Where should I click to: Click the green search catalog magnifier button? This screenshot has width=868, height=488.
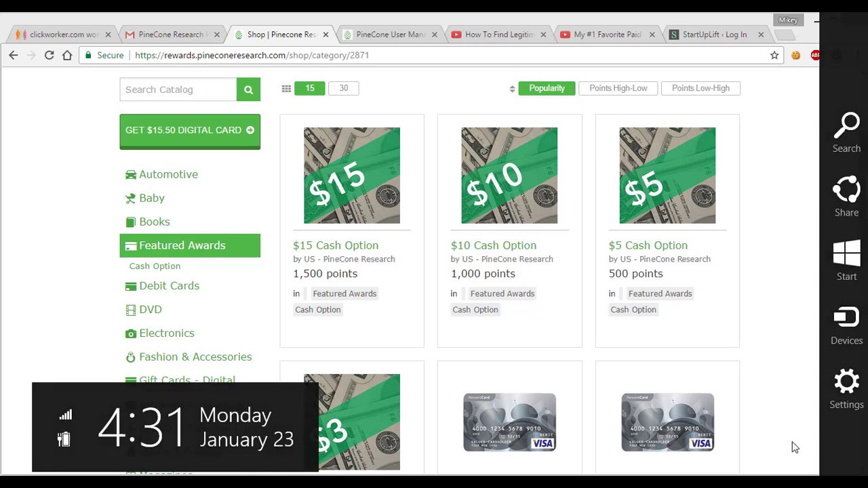coord(248,89)
